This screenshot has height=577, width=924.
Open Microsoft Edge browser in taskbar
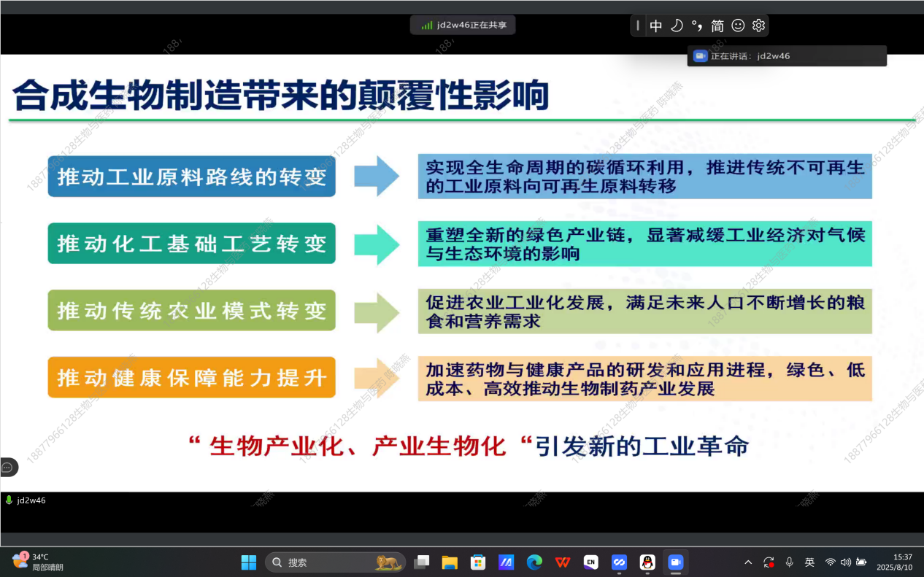click(x=535, y=562)
